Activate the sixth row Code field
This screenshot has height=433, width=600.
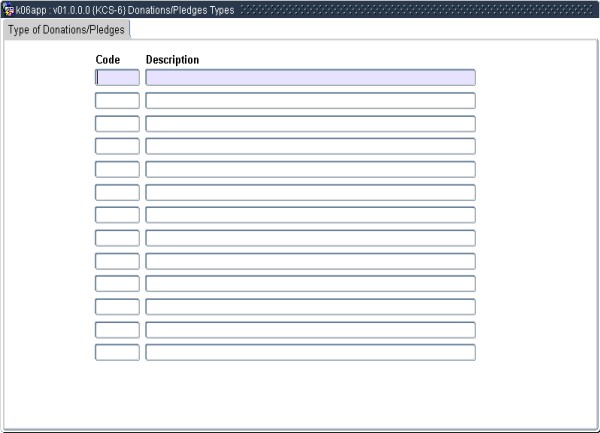point(117,192)
